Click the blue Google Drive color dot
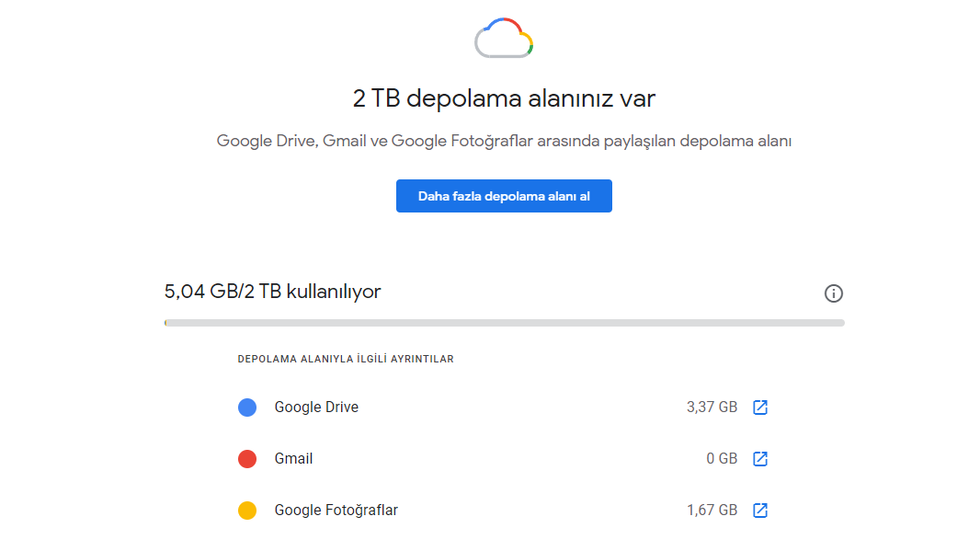 (x=247, y=408)
